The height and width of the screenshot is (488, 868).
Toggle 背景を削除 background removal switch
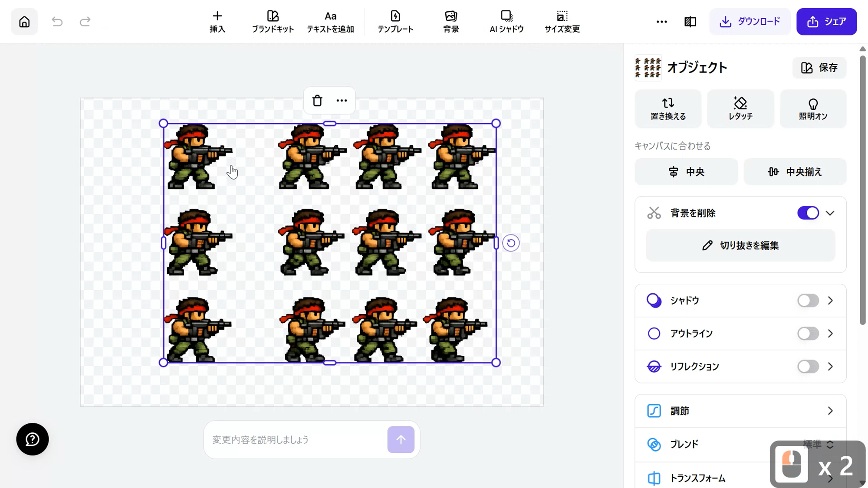click(x=808, y=213)
